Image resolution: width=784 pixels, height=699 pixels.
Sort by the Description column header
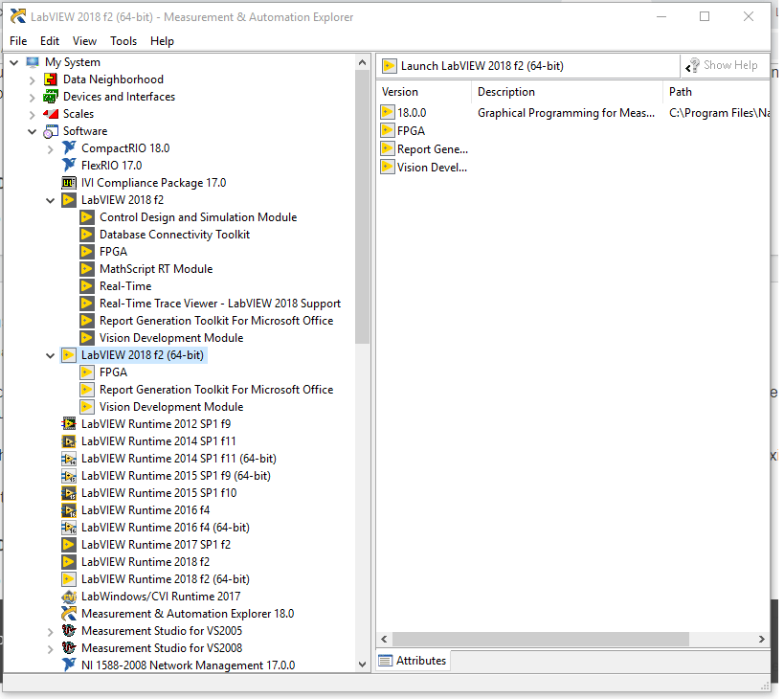(x=567, y=92)
